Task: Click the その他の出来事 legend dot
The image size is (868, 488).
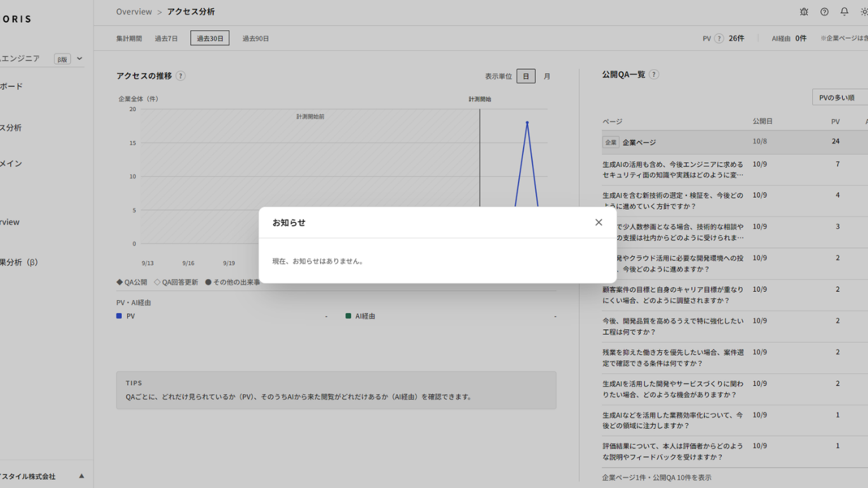Action: pyautogui.click(x=208, y=282)
